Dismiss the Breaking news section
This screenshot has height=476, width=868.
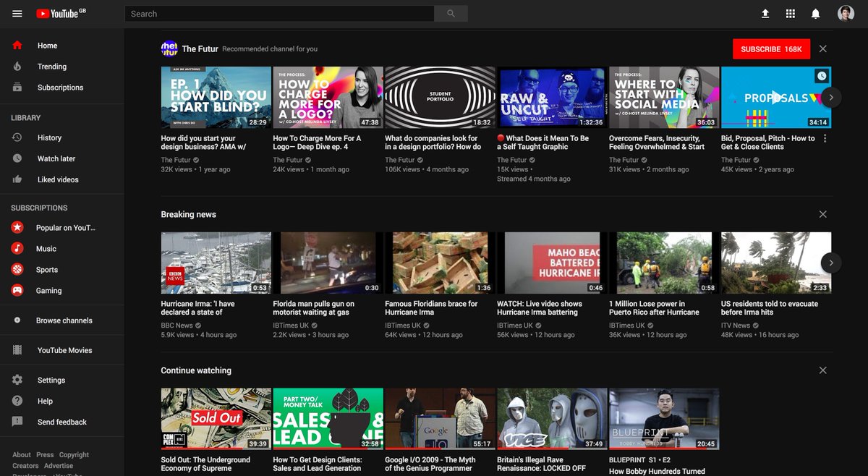click(x=822, y=214)
